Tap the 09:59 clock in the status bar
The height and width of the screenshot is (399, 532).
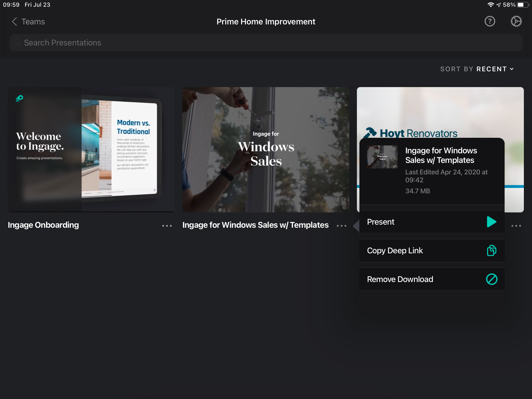[x=11, y=5]
